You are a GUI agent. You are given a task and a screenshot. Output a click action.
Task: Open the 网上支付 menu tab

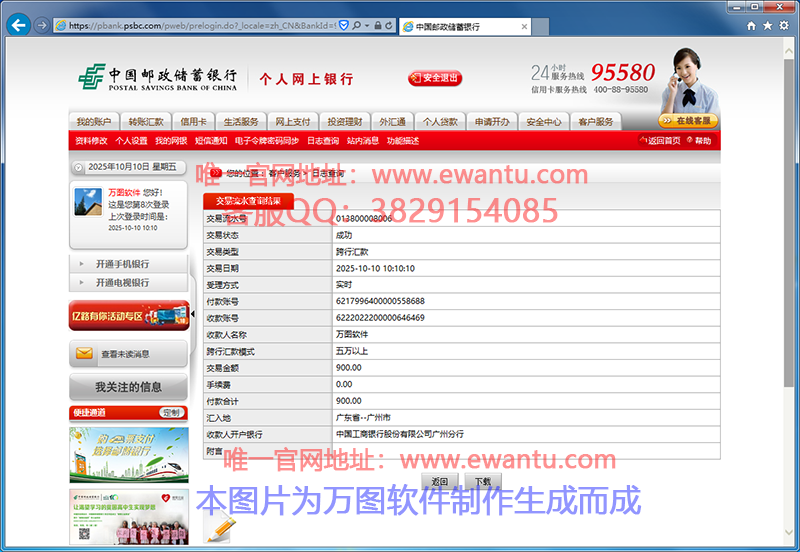pyautogui.click(x=293, y=121)
